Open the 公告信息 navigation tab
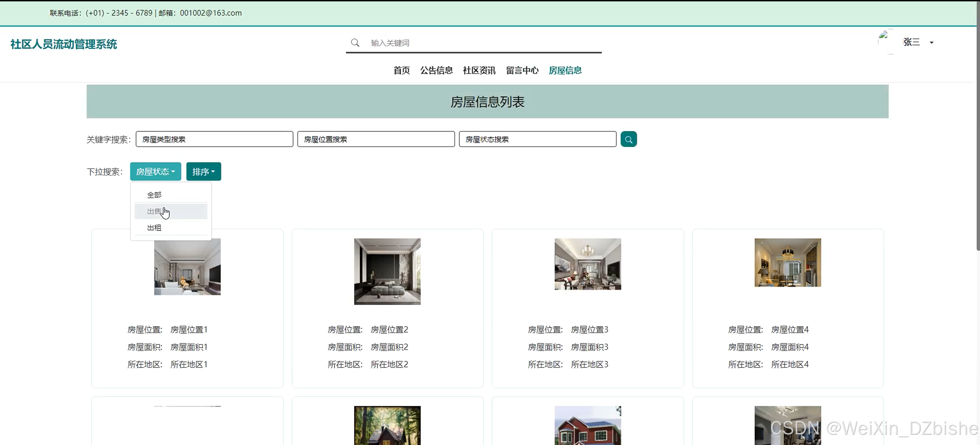This screenshot has width=980, height=445. [436, 70]
